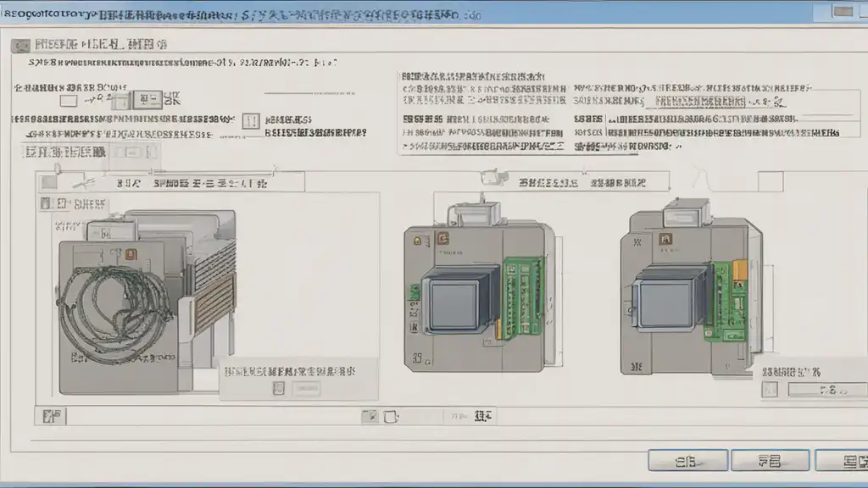Click the orange marker icon on the right machine
868x488 pixels.
pyautogui.click(x=665, y=239)
